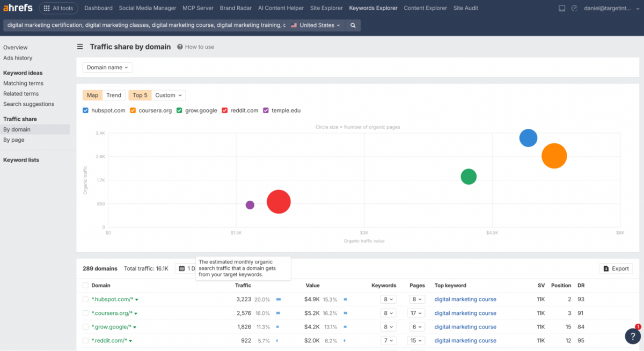
Task: Open Brand Radar in top navigation
Action: click(x=236, y=8)
